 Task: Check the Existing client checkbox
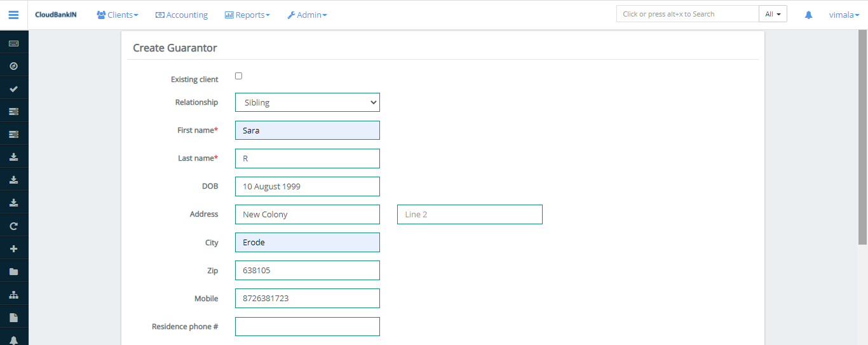[x=238, y=76]
